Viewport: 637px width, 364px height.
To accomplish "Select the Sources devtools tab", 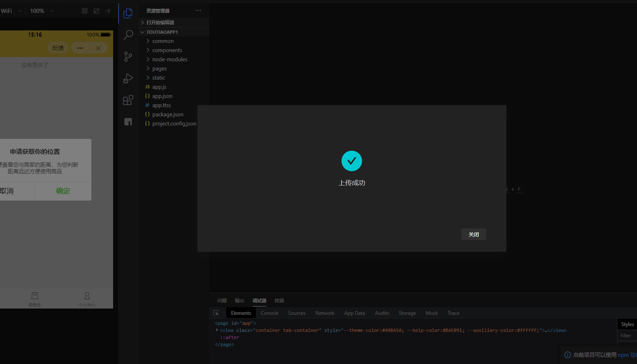I will [297, 313].
